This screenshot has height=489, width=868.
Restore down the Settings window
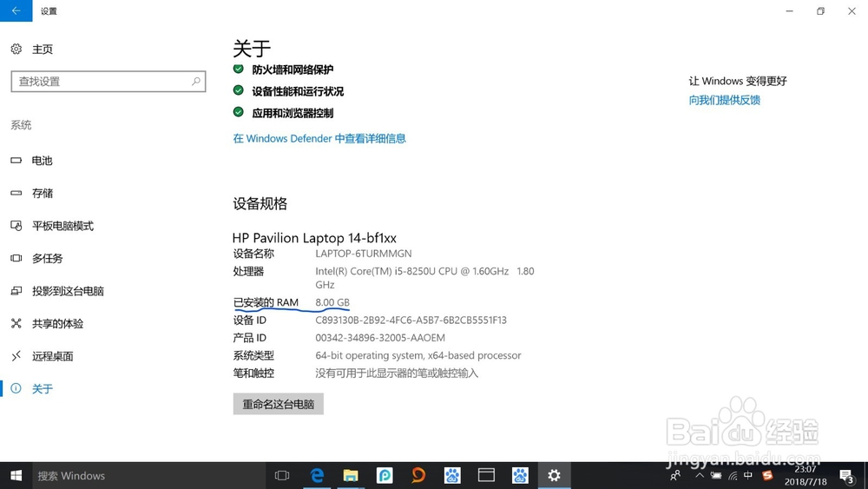point(821,11)
